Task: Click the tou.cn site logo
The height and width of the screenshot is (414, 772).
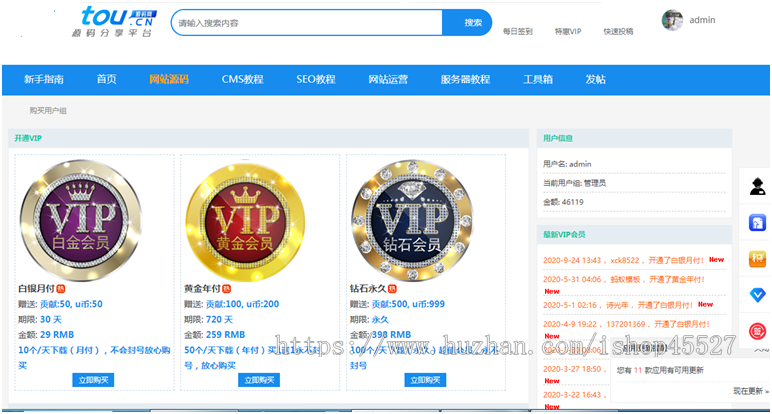Action: [x=114, y=21]
